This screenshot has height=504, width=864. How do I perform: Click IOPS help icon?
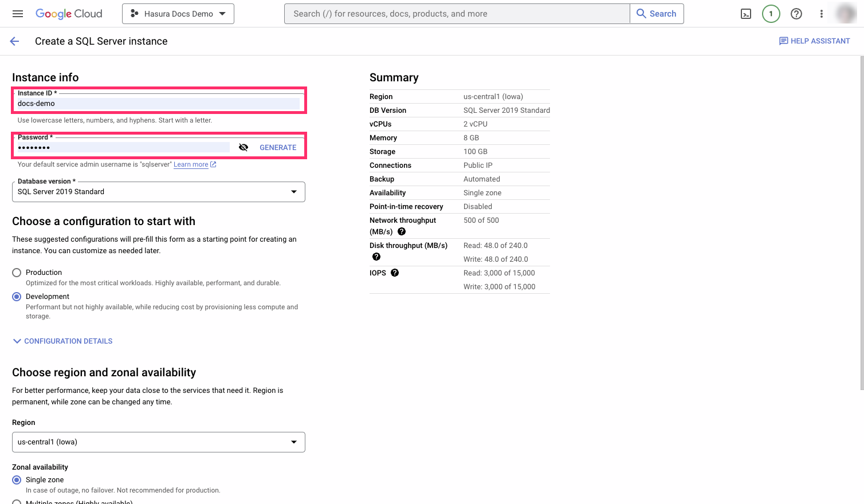(395, 273)
